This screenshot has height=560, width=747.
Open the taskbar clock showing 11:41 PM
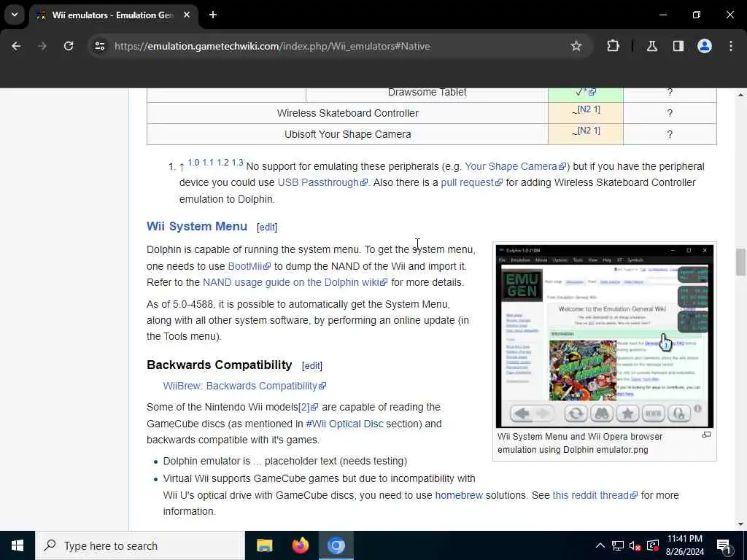(x=685, y=545)
